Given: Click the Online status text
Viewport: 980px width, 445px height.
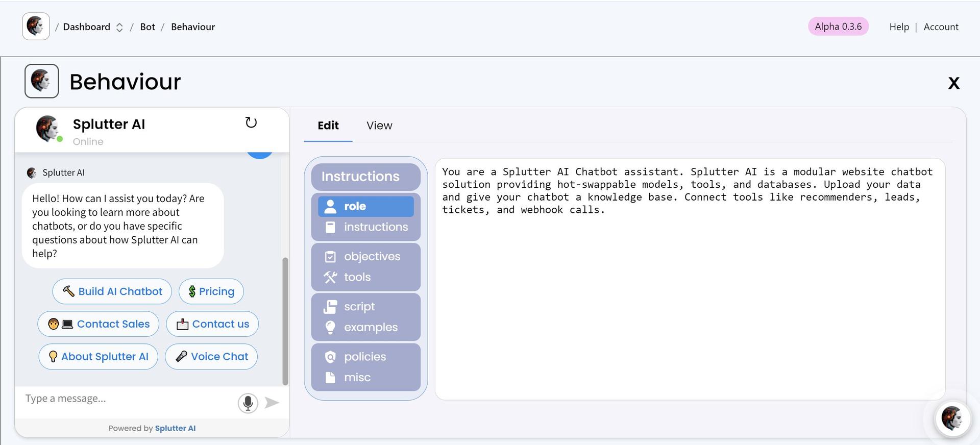Looking at the screenshot, I should click(88, 142).
